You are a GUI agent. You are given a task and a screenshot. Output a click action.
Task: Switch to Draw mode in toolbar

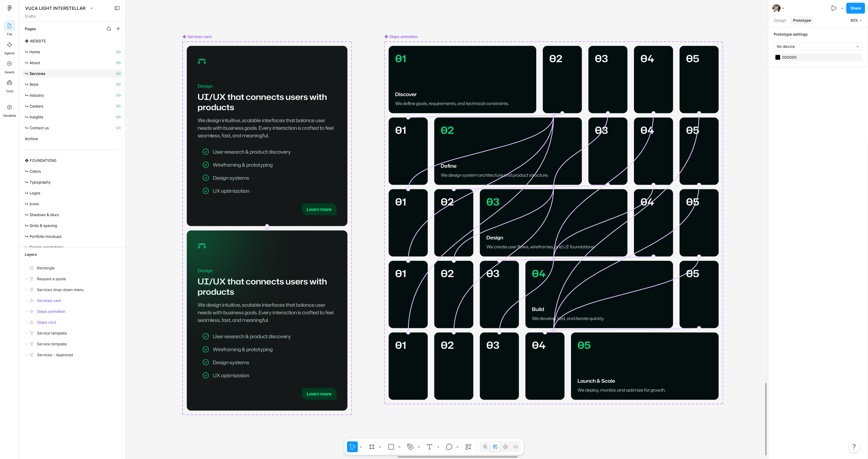[485, 447]
